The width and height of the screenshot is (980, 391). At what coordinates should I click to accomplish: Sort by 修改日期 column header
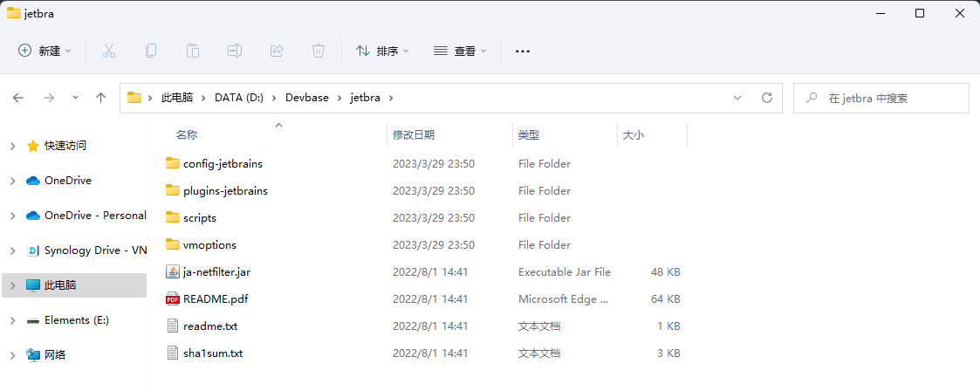(414, 135)
